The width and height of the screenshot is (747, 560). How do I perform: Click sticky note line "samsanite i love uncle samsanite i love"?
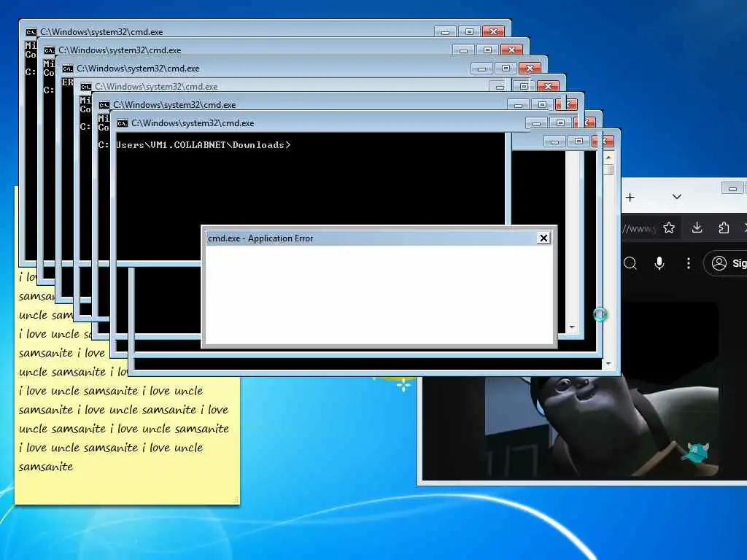pos(123,410)
